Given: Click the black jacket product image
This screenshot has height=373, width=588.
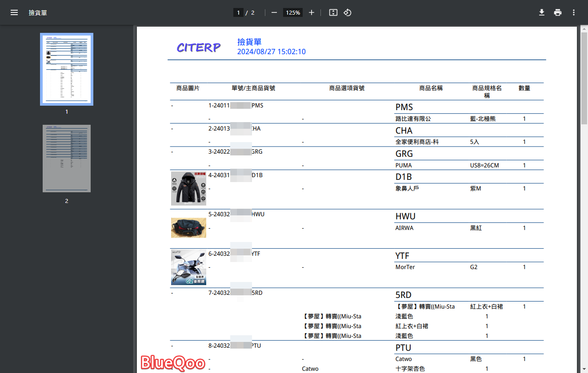Looking at the screenshot, I should (x=188, y=188).
